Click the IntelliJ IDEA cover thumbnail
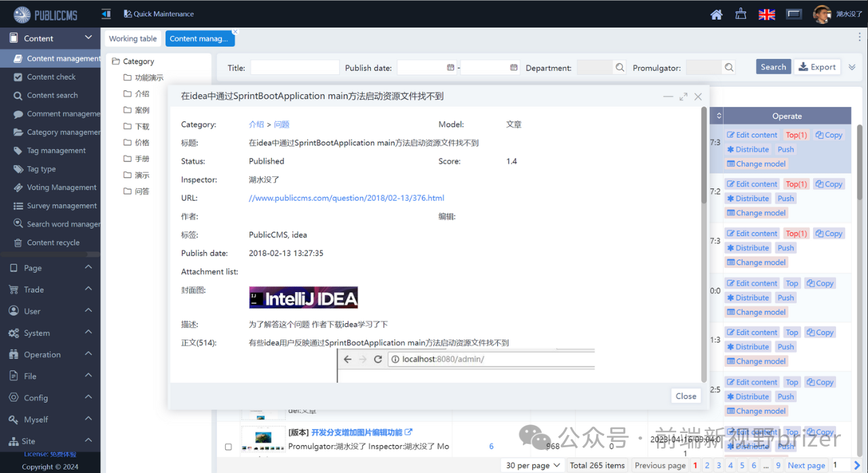Screen dimensions: 868x473 click(x=303, y=297)
